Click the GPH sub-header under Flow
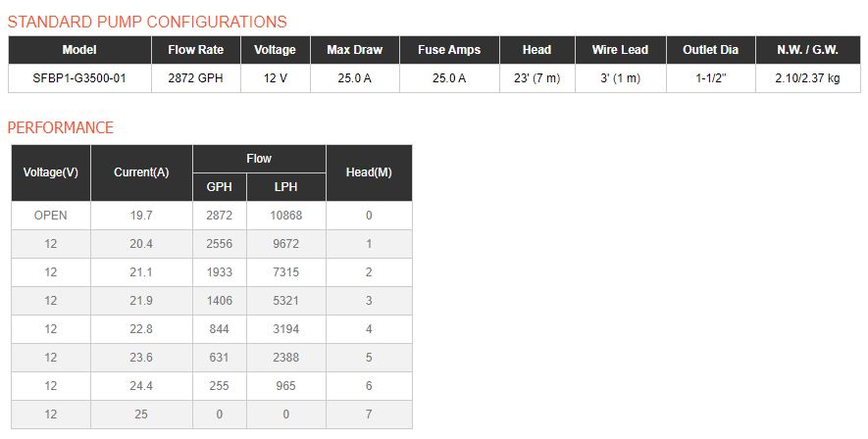 pyautogui.click(x=219, y=187)
